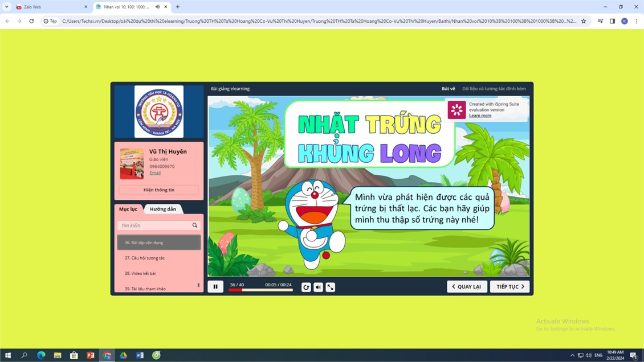
Task: Open Microsoft Edge from the taskbar
Action: (x=41, y=355)
